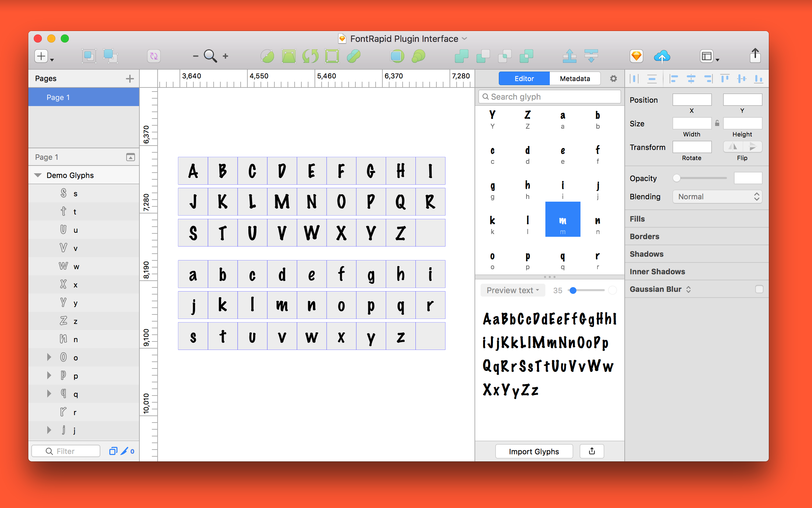Toggle the size lock icon
This screenshot has width=812, height=508.
pos(717,123)
